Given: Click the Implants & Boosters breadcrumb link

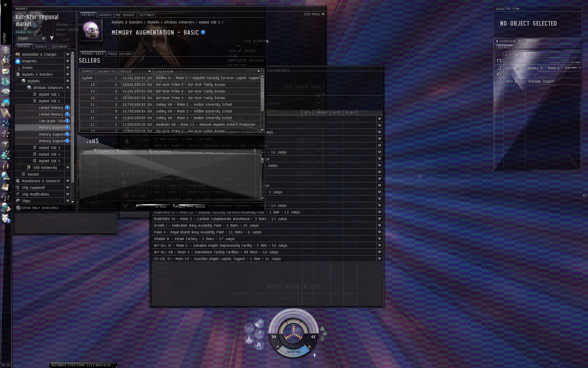Looking at the screenshot, I should pyautogui.click(x=127, y=22).
